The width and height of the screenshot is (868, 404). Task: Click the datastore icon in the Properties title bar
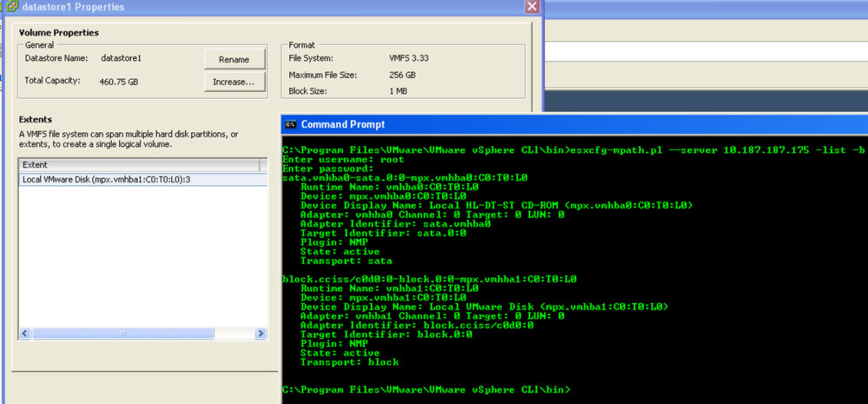[11, 7]
